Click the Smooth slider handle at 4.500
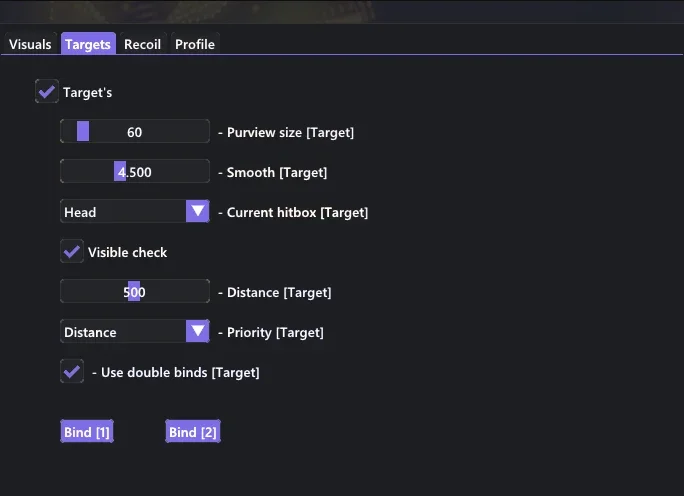This screenshot has height=496, width=684. (120, 171)
